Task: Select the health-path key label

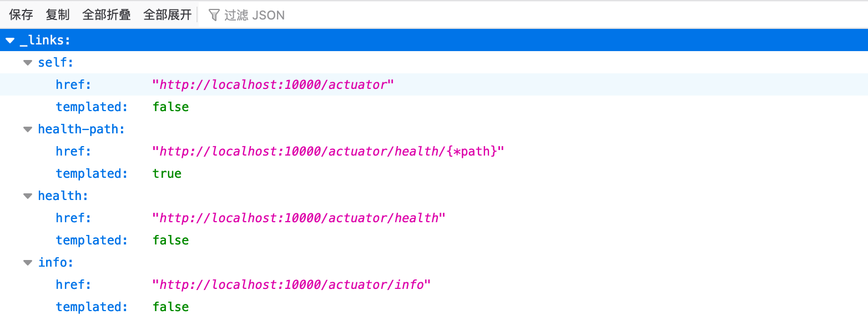Action: tap(81, 129)
